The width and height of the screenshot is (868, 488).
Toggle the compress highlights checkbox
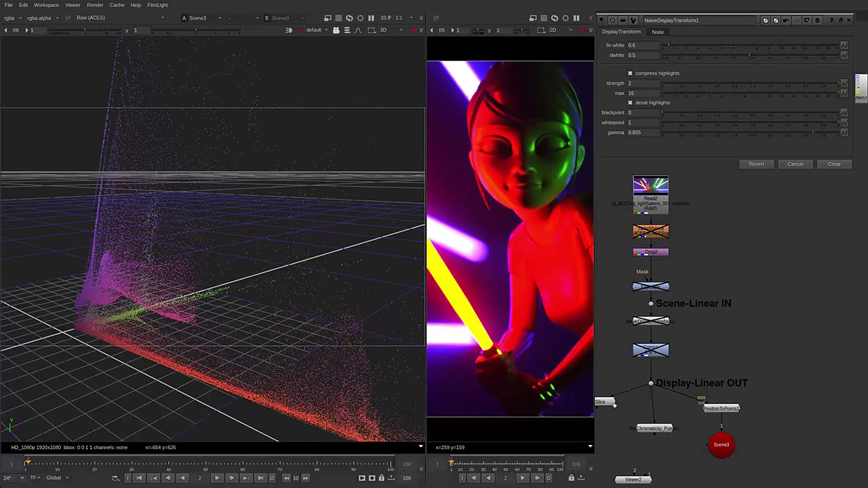[630, 73]
